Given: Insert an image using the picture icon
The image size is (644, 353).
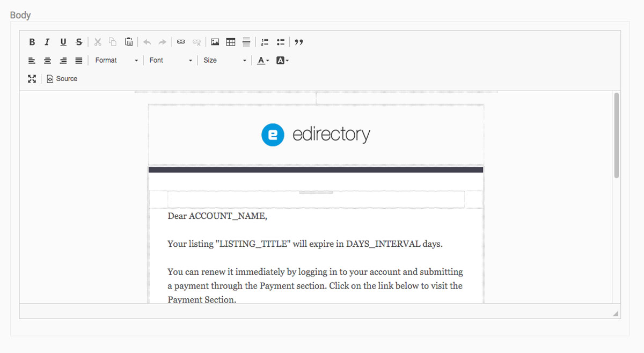Looking at the screenshot, I should coord(215,42).
